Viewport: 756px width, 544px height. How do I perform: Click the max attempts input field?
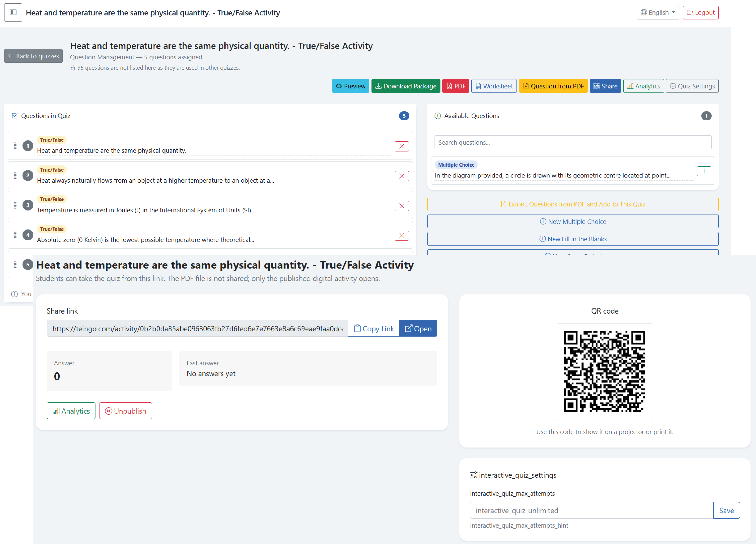(591, 510)
